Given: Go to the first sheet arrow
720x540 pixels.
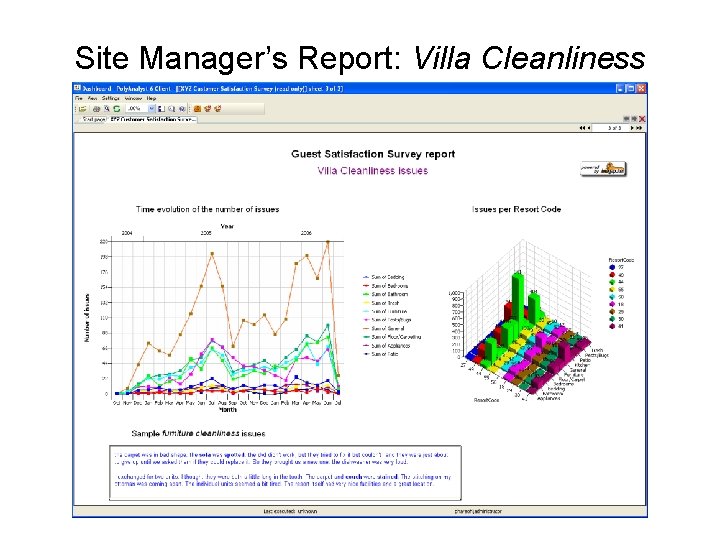Looking at the screenshot, I should click(582, 128).
